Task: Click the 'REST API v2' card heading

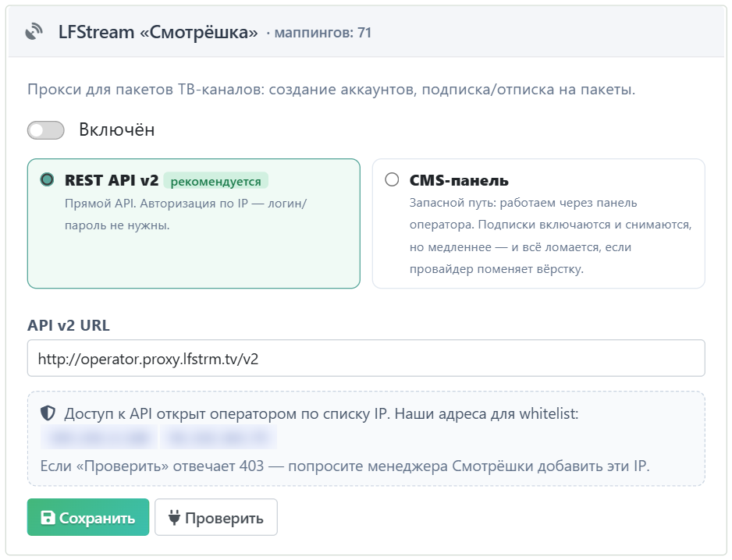Action: tap(112, 180)
